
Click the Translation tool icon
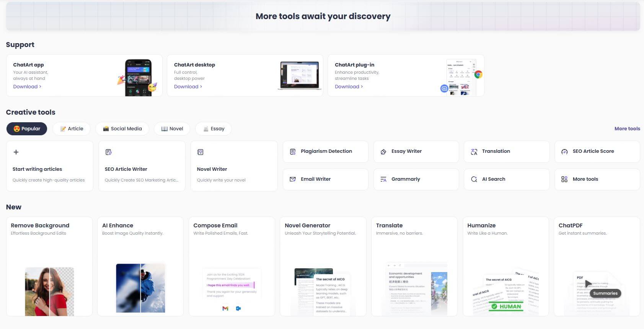pos(474,152)
